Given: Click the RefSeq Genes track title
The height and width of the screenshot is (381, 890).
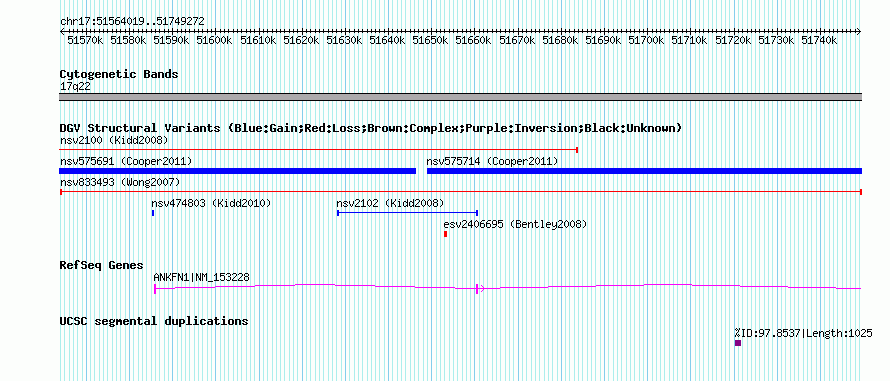Looking at the screenshot, I should (102, 265).
